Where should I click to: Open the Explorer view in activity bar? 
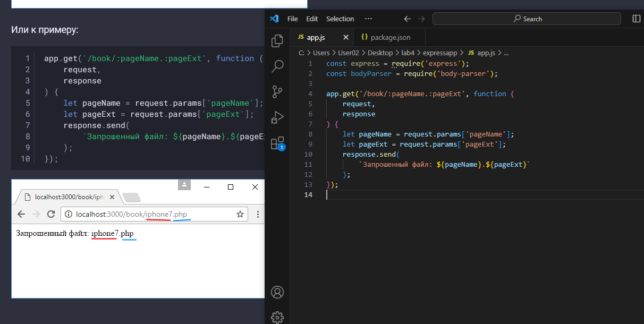tap(277, 41)
